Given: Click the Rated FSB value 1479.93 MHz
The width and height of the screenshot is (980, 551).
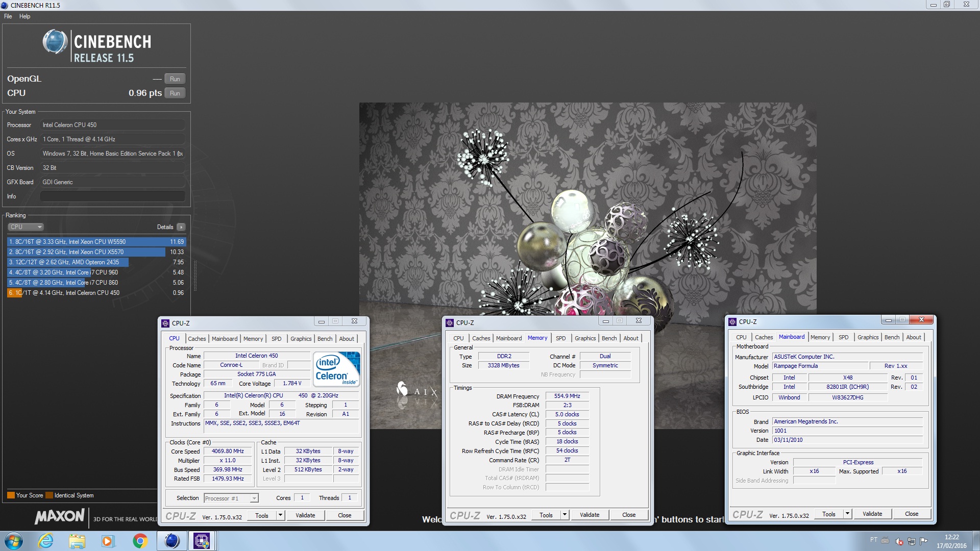Looking at the screenshot, I should pyautogui.click(x=228, y=479).
